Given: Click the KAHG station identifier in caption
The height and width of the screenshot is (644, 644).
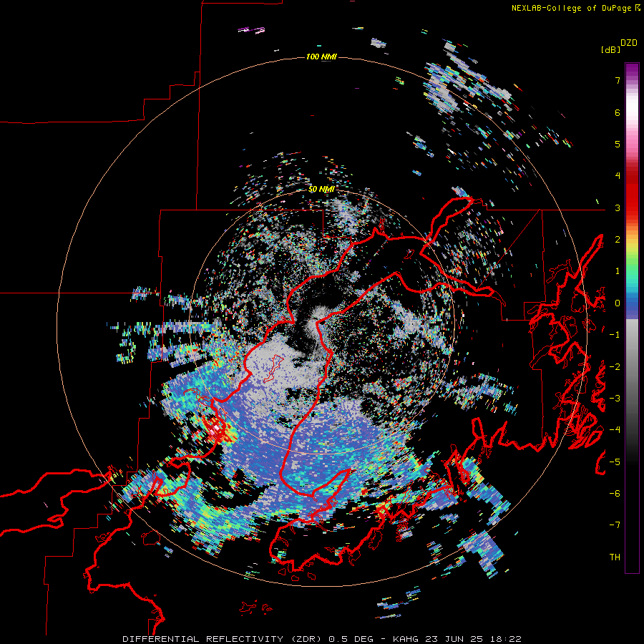Looking at the screenshot, I should (406, 639).
